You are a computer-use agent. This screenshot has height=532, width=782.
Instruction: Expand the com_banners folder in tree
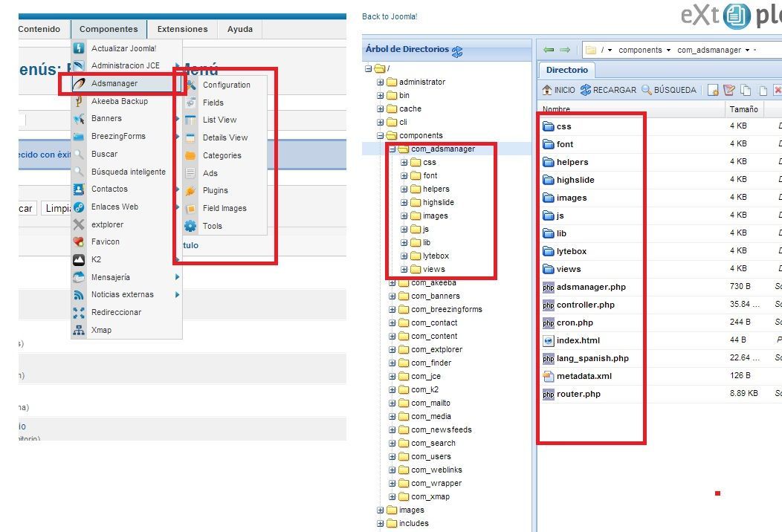392,296
